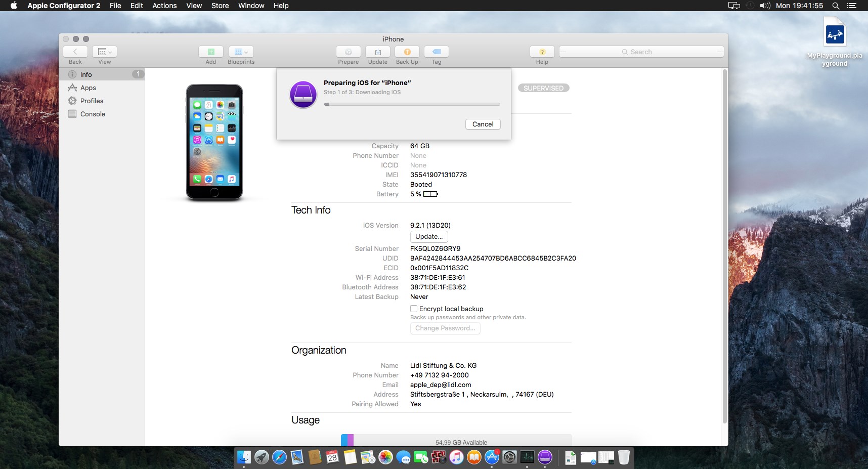
Task: Open System Preferences from the Dock
Action: pos(509,457)
